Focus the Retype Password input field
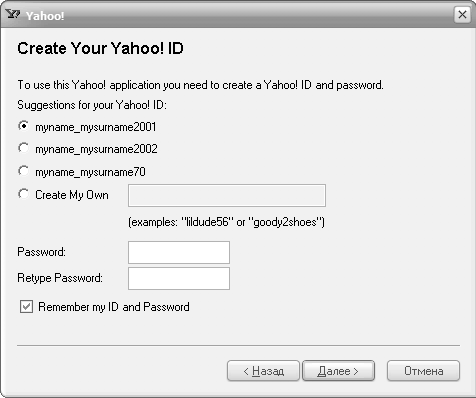This screenshot has width=476, height=398. click(179, 278)
